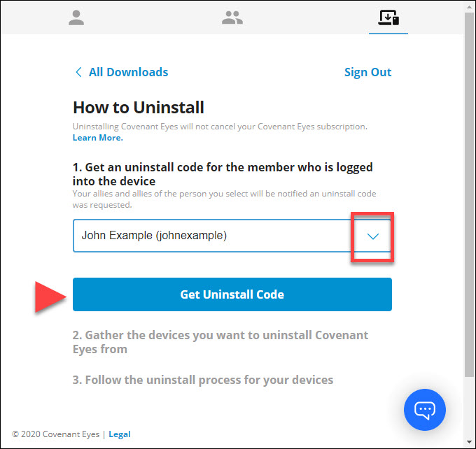Select the device downloads tab

(388, 17)
